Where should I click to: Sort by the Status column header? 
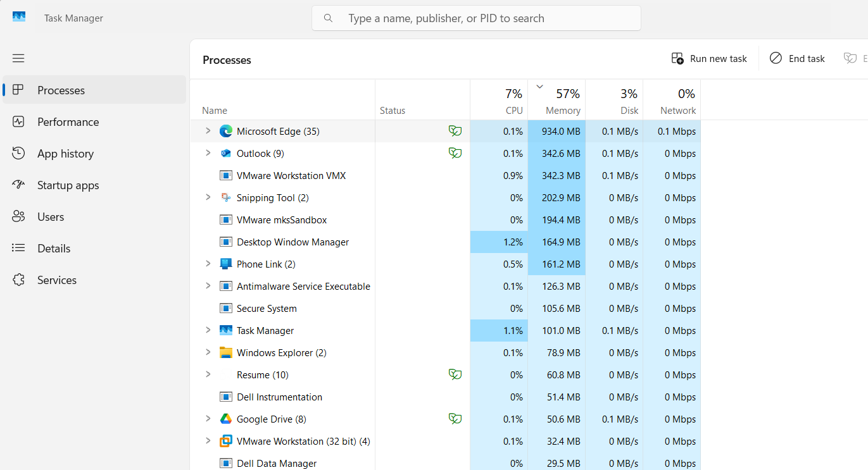pos(422,99)
